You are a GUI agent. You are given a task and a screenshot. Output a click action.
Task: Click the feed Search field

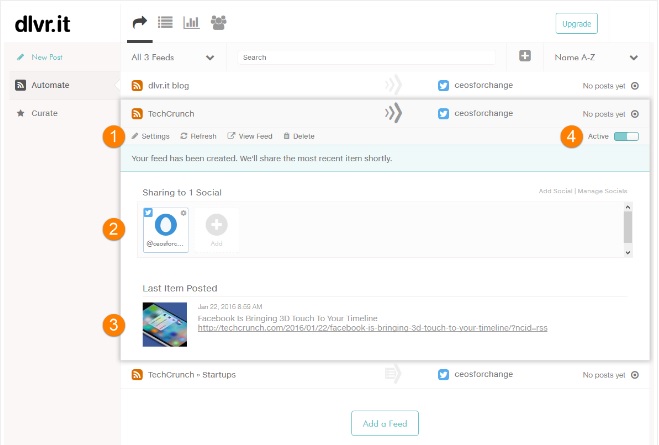(366, 58)
